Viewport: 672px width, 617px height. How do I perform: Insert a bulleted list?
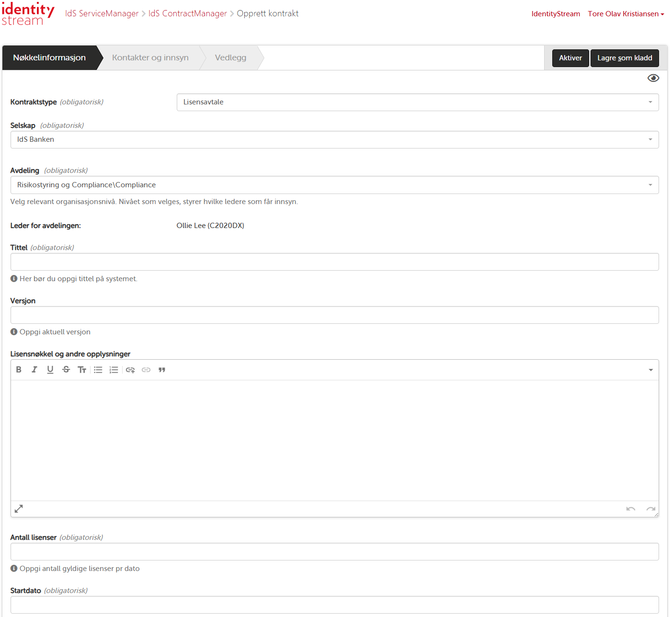pyautogui.click(x=98, y=369)
